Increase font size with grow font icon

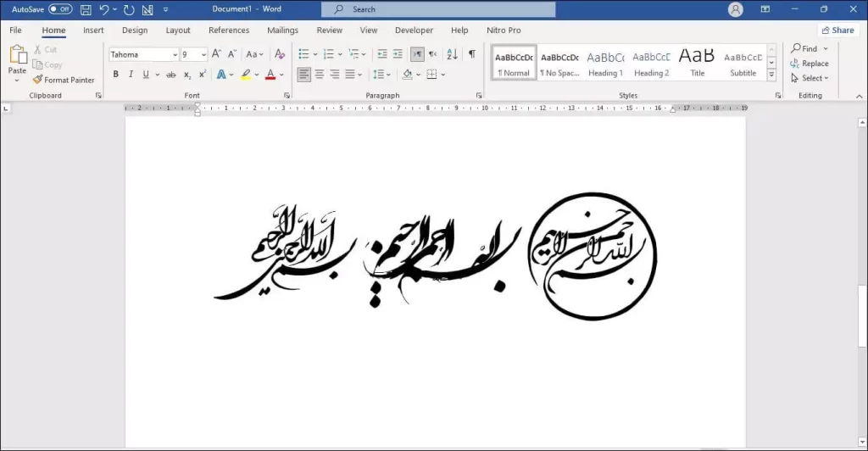point(216,53)
